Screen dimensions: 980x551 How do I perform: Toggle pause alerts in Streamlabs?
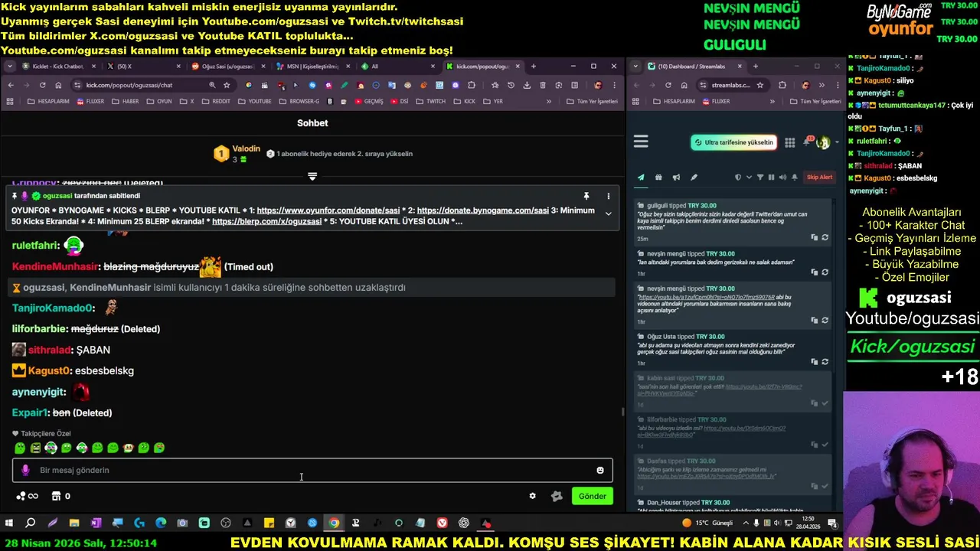771,178
